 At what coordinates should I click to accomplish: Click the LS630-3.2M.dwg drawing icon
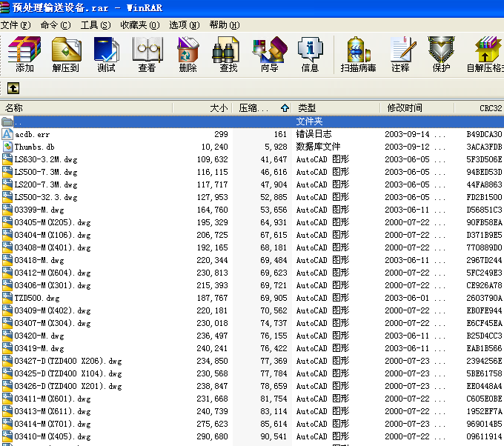(x=7, y=159)
